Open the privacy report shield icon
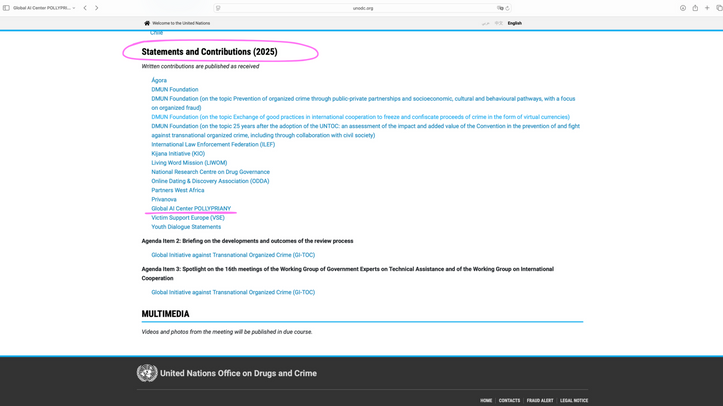 click(218, 8)
